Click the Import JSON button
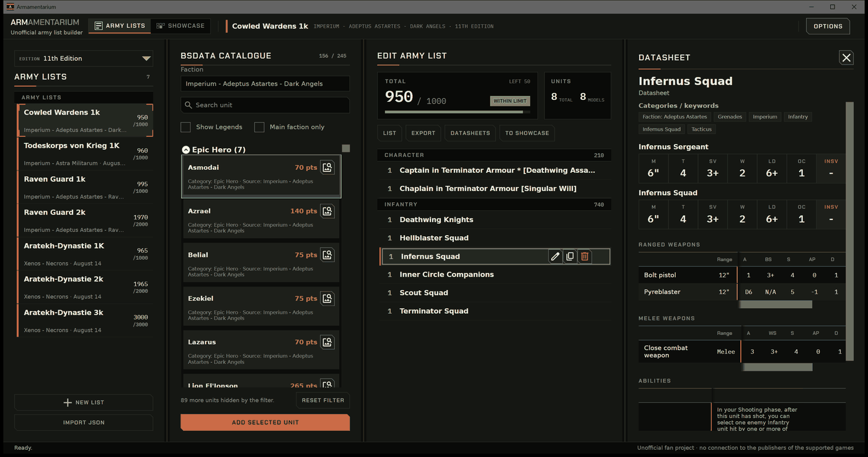The image size is (868, 457). coord(84,422)
